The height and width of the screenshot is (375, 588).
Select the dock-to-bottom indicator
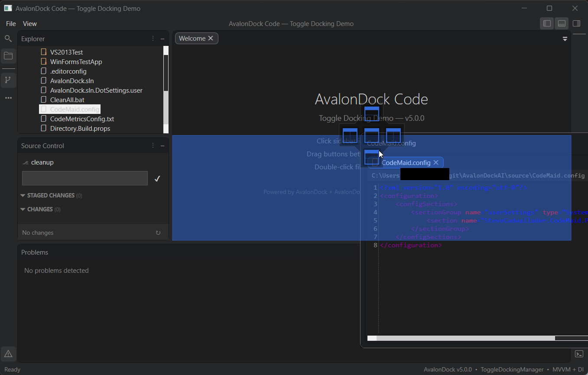click(372, 157)
